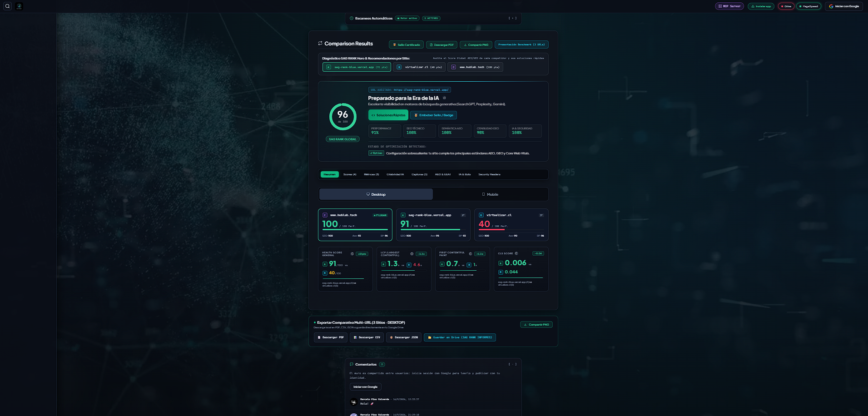Open the Capturas (3) tab
868x416 pixels.
click(419, 174)
